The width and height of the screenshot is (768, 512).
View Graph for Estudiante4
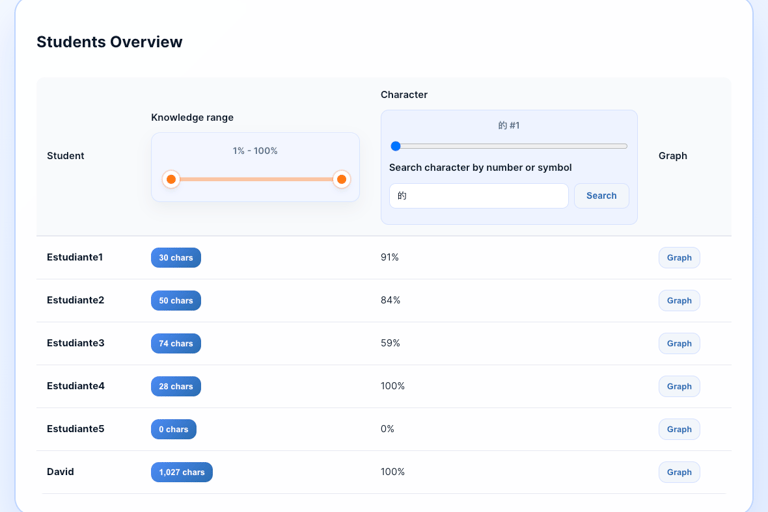(679, 386)
